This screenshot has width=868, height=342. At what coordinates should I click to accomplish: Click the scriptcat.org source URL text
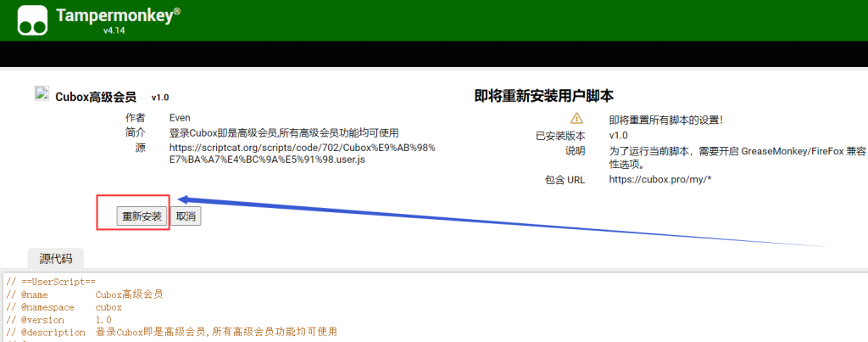[x=303, y=154]
